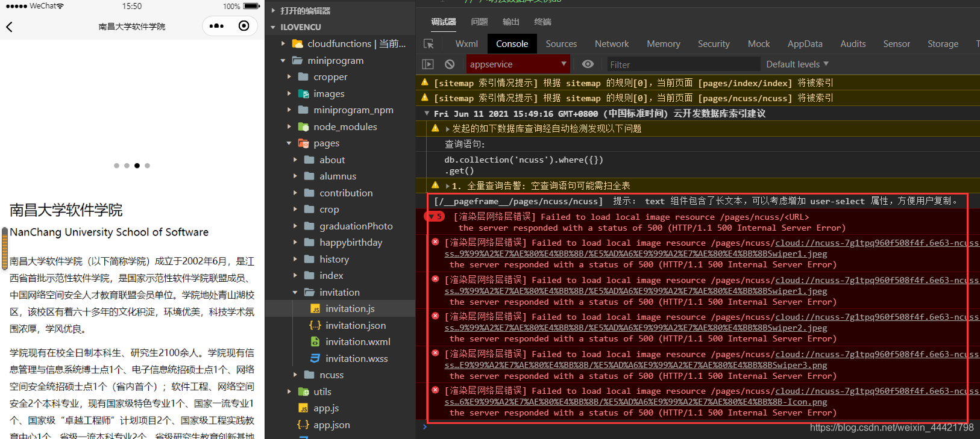Screen dimensions: 980x439
Task: Open the Mock panel tab
Action: 759,44
